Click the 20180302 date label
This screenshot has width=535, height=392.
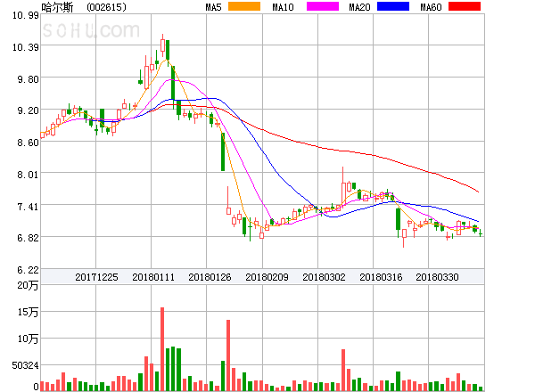324,277
